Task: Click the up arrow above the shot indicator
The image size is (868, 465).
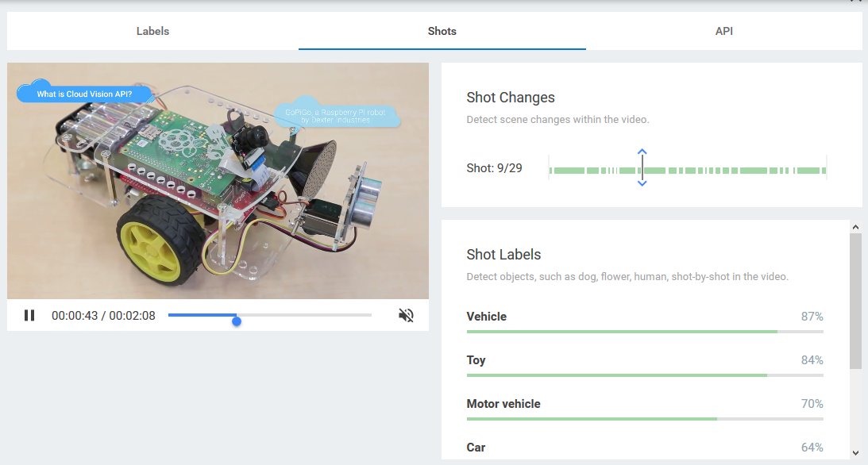Action: tap(642, 152)
